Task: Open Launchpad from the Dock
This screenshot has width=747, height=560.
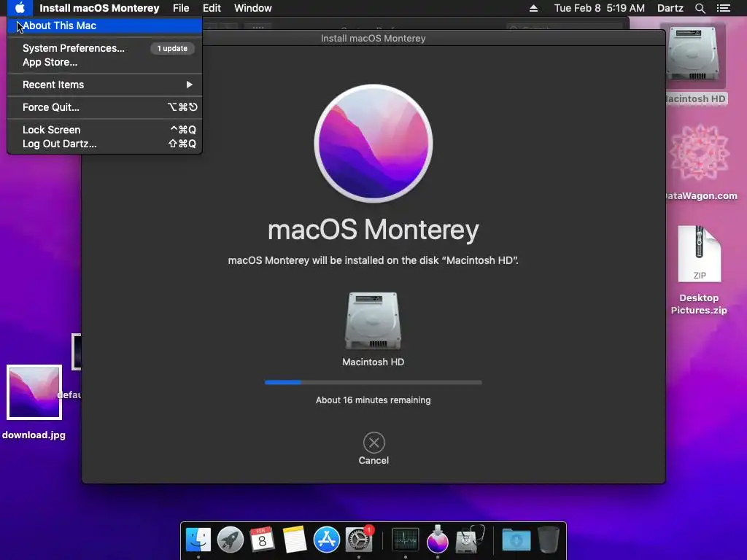Action: pyautogui.click(x=230, y=540)
